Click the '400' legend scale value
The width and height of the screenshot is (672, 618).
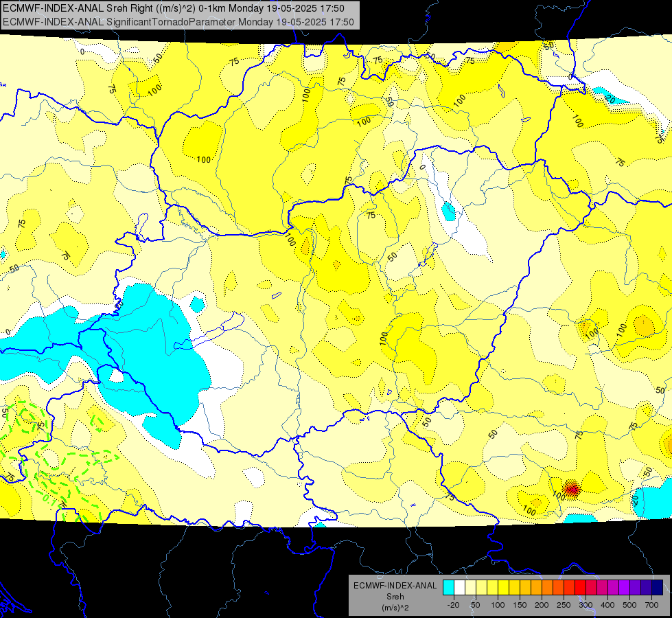pos(607,605)
